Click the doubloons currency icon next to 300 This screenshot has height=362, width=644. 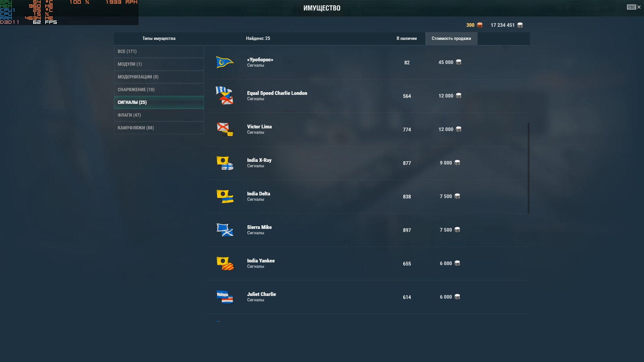(x=480, y=25)
